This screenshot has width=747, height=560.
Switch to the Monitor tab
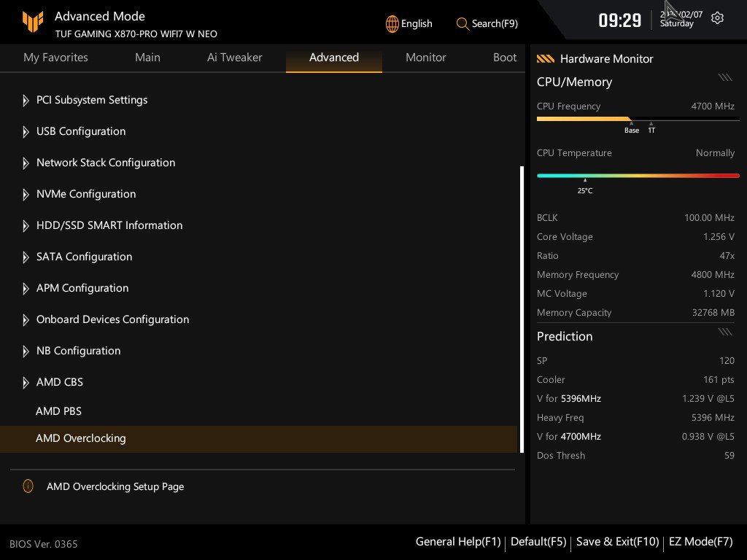[x=425, y=58]
